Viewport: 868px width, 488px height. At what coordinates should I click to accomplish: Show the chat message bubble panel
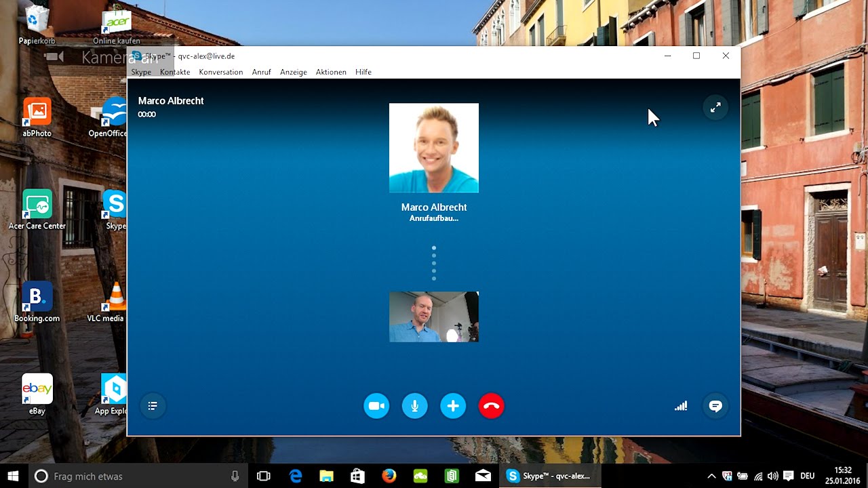715,406
